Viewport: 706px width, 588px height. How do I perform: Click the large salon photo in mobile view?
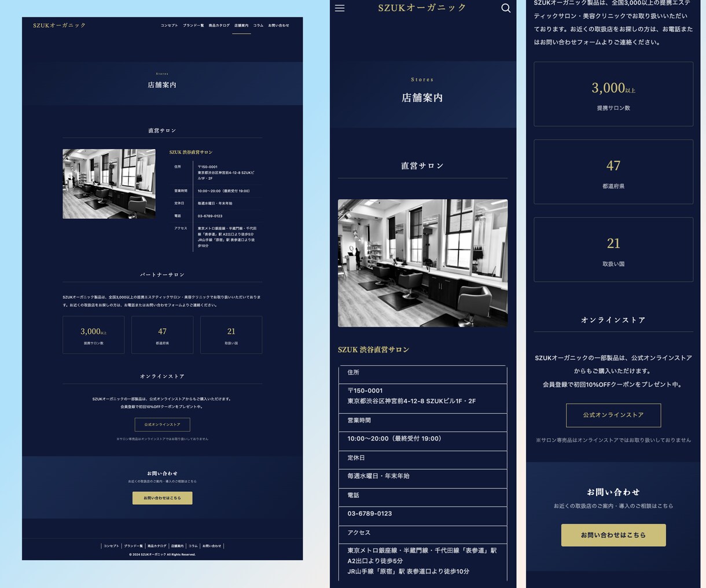click(422, 263)
